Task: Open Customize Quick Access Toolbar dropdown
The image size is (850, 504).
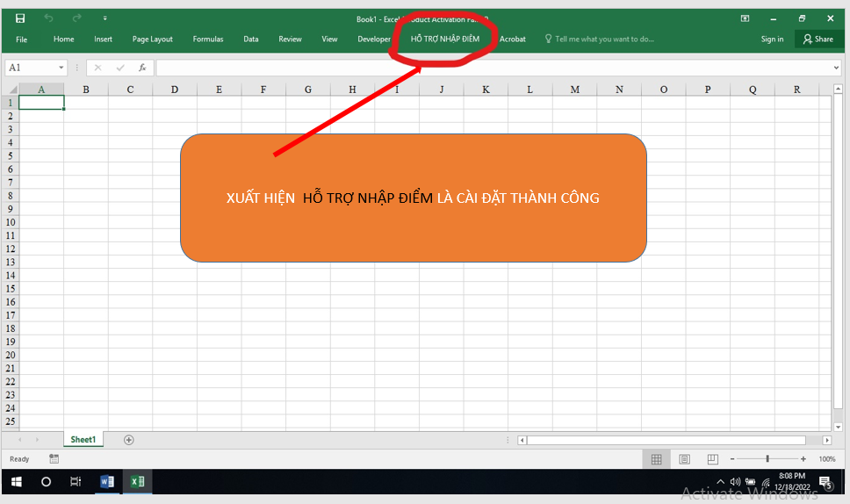Action: (105, 18)
